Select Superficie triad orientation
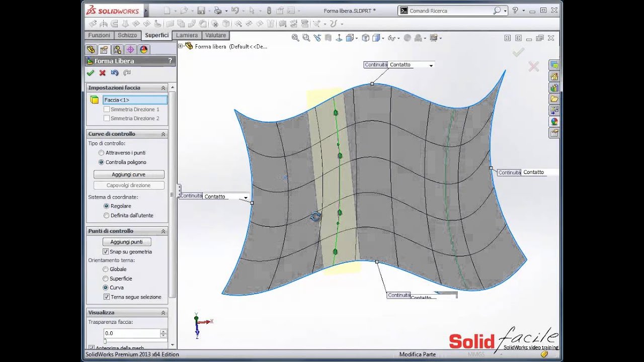 click(x=105, y=279)
